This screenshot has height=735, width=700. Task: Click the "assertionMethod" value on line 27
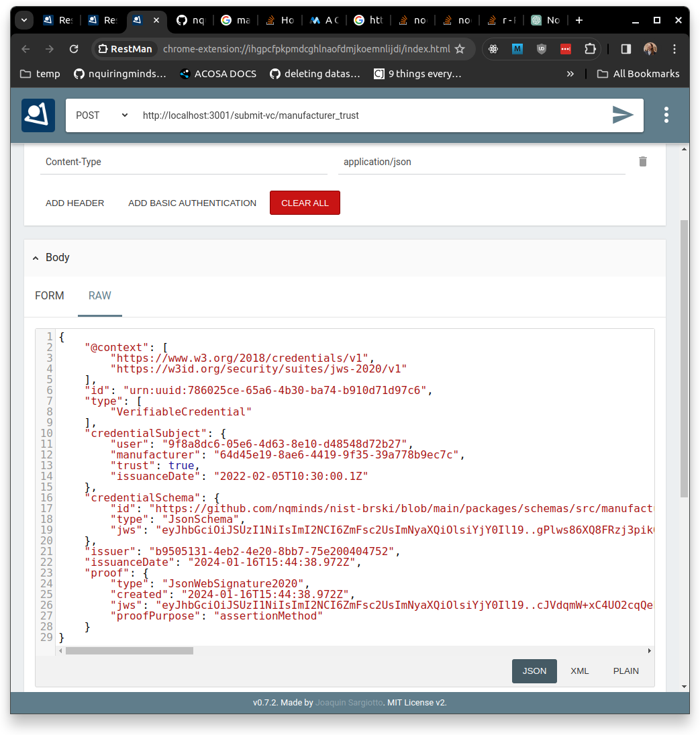coord(268,616)
